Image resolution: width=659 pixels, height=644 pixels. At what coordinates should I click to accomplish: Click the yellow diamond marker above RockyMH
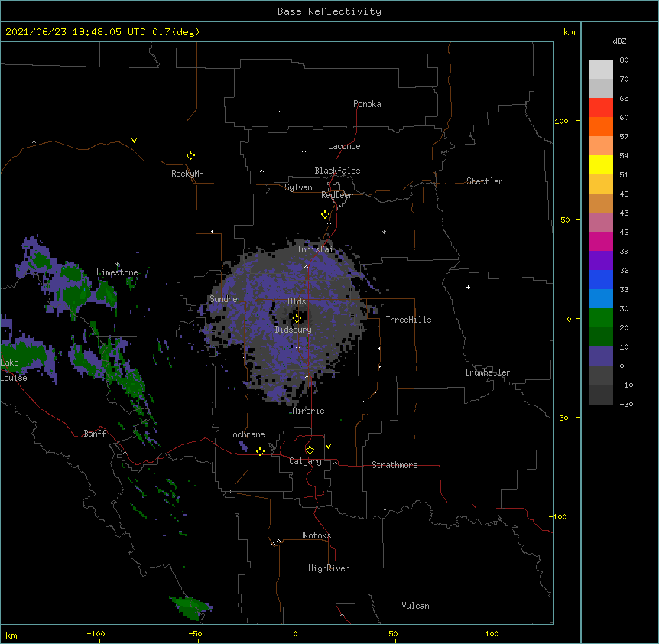pos(190,156)
